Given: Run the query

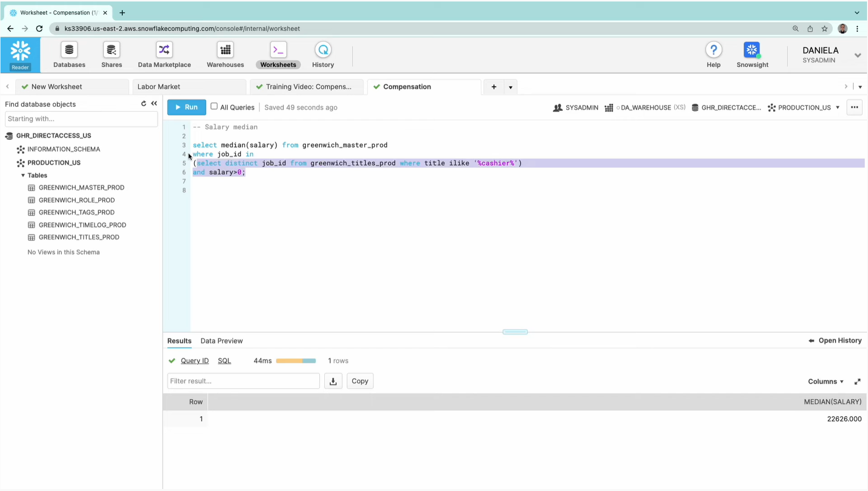Looking at the screenshot, I should click(187, 107).
